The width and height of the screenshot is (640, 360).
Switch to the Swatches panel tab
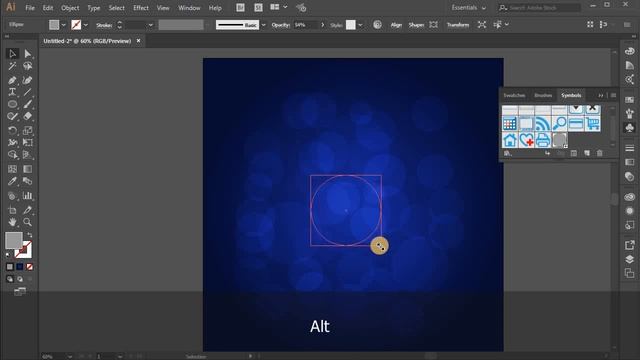pos(514,95)
